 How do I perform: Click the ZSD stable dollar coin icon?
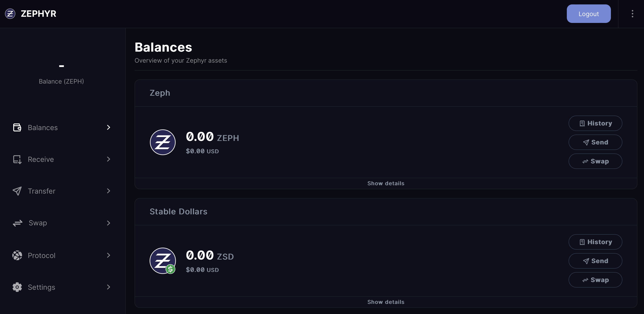click(x=163, y=261)
